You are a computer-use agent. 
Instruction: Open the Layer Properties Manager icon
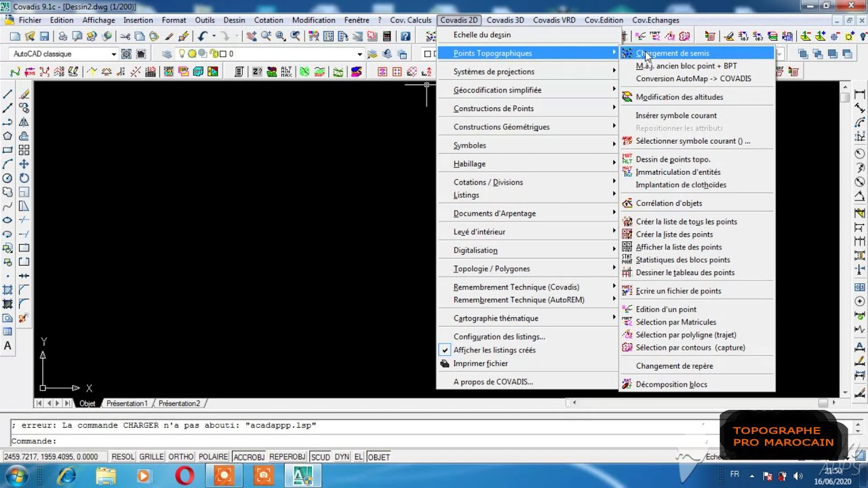point(167,54)
